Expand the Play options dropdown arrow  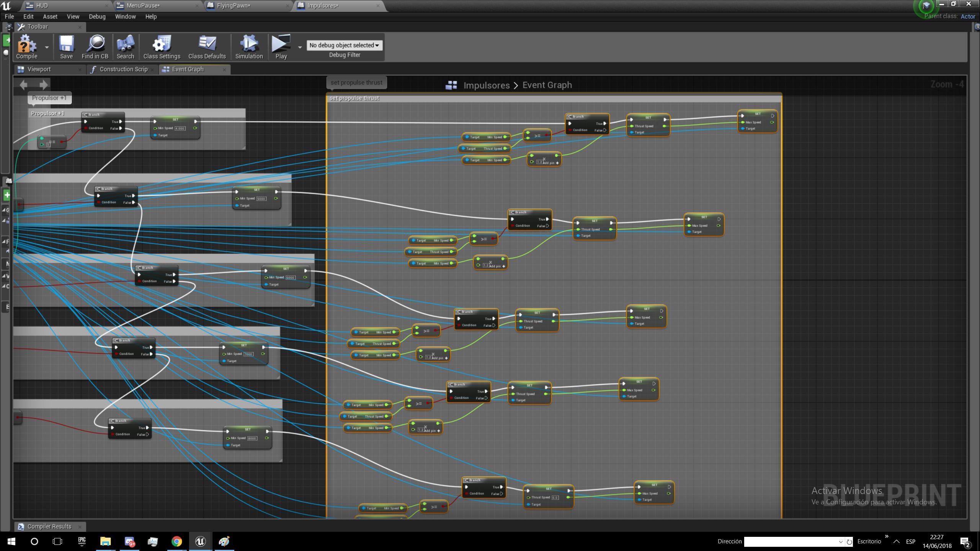tap(300, 47)
